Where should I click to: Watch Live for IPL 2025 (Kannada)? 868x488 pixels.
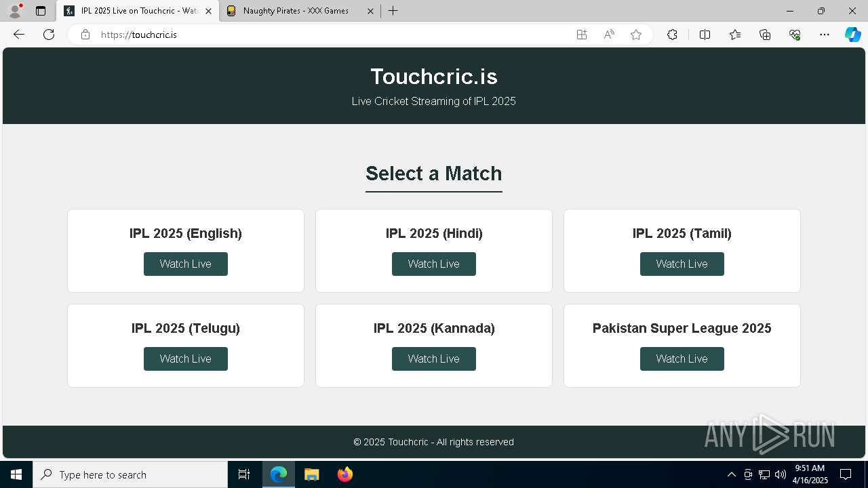434,359
